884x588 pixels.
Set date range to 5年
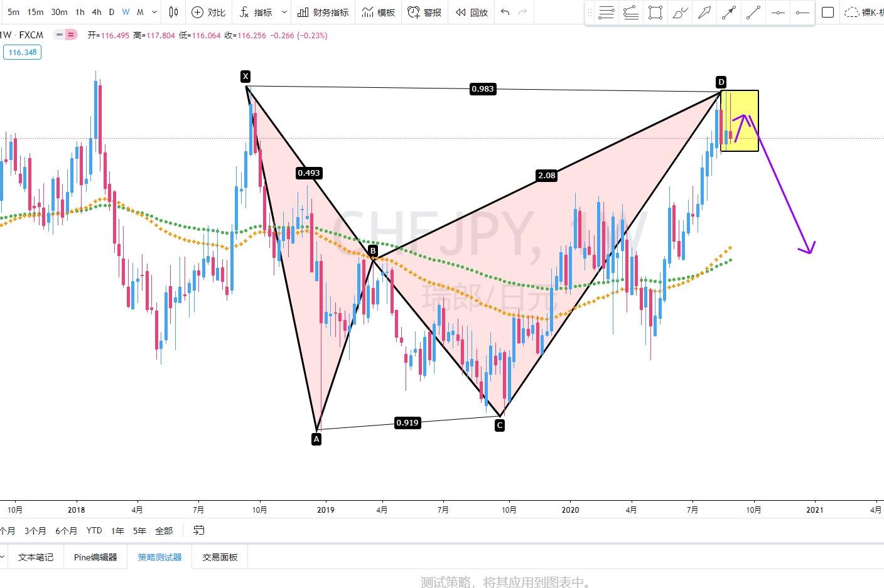(x=139, y=530)
